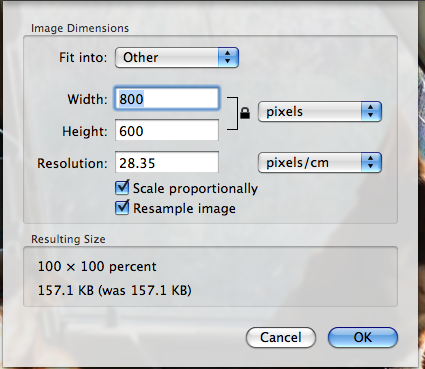The height and width of the screenshot is (369, 425).
Task: Open the Fit into dropdown
Action: [177, 57]
